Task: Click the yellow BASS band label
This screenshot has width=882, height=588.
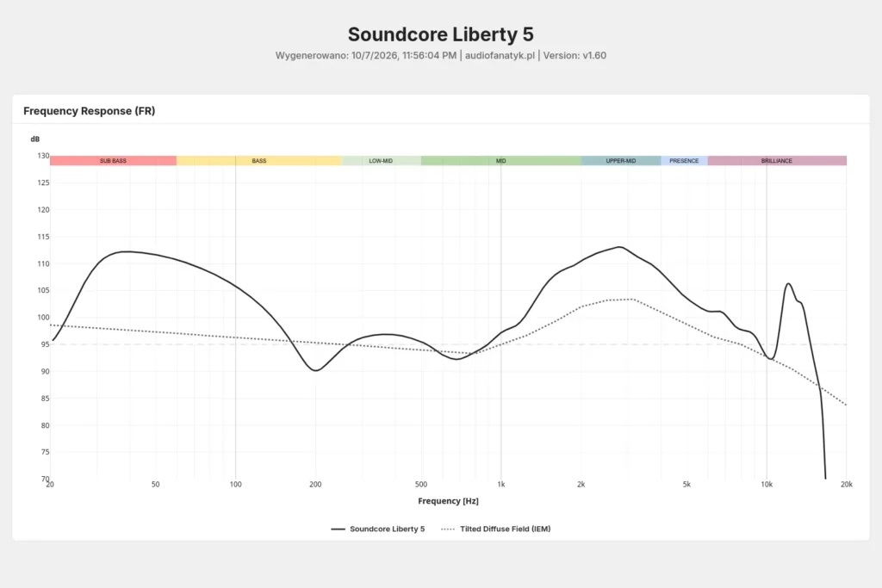Action: point(258,161)
